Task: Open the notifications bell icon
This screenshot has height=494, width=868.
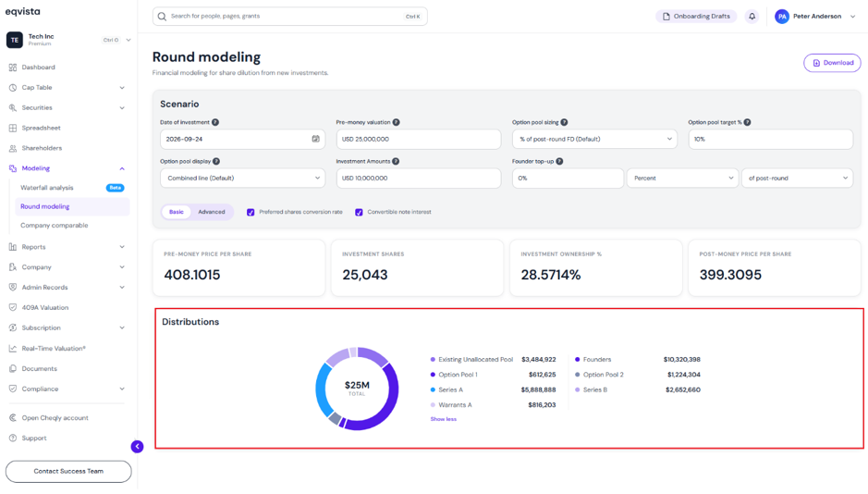Action: pyautogui.click(x=752, y=17)
